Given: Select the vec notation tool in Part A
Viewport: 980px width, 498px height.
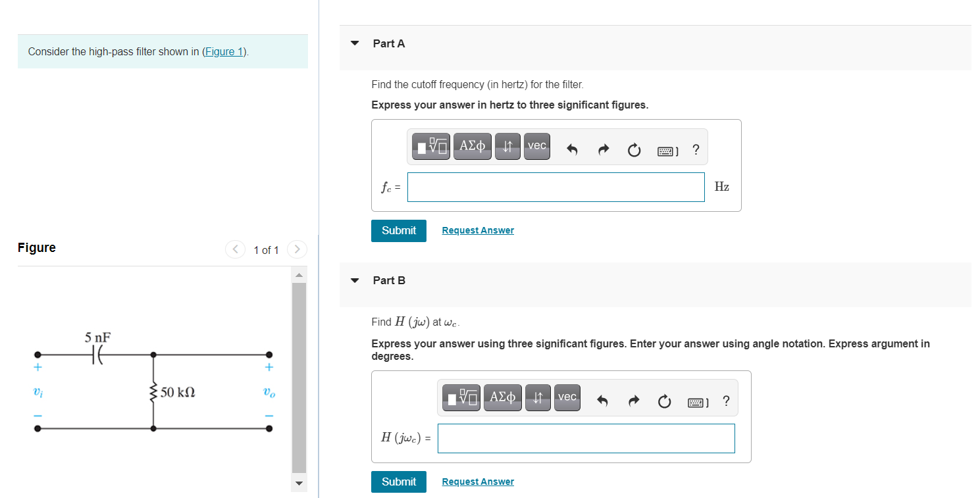Looking at the screenshot, I should 536,146.
